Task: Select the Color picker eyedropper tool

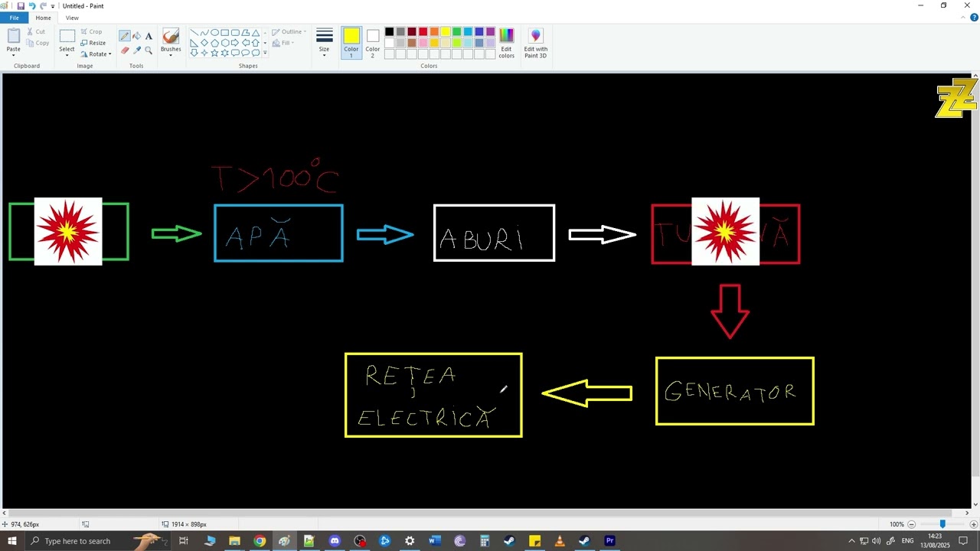Action: 136,50
